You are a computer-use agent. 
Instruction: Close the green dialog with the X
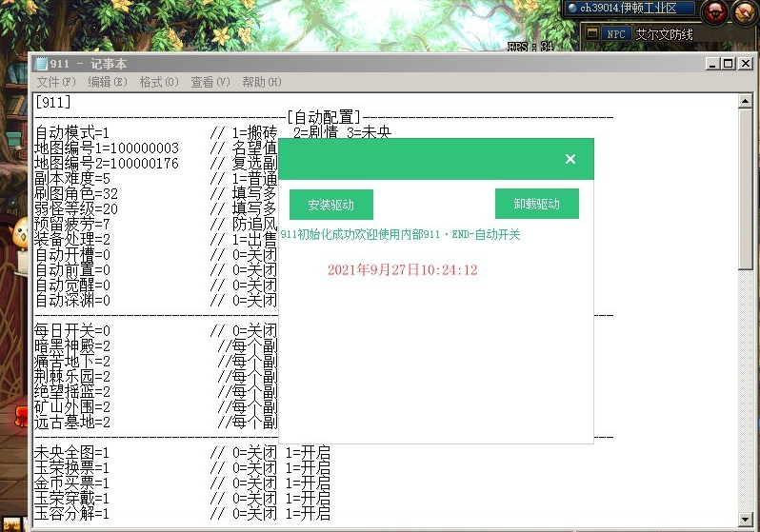[x=570, y=159]
